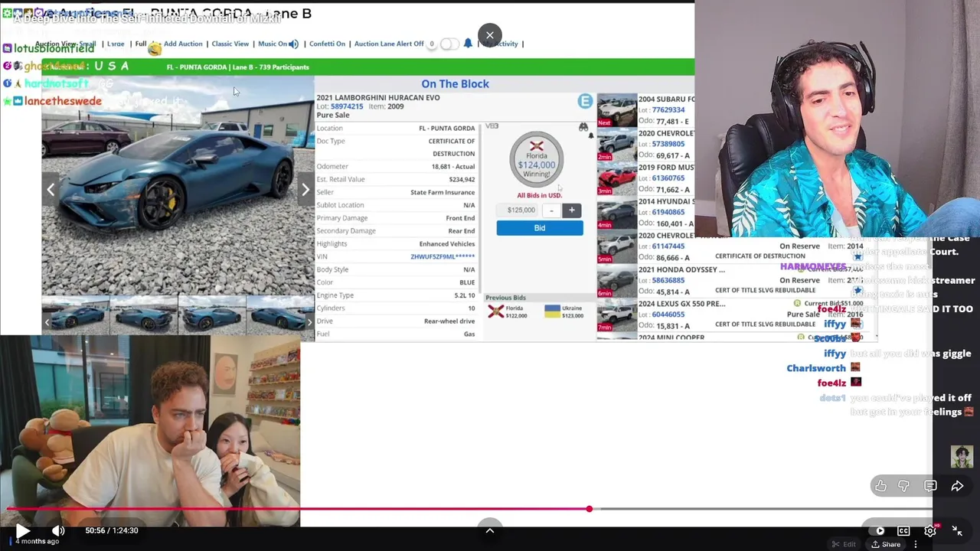Viewport: 980px width, 551px height.
Task: Open Honda Odyssey lot 58636885
Action: pos(668,280)
